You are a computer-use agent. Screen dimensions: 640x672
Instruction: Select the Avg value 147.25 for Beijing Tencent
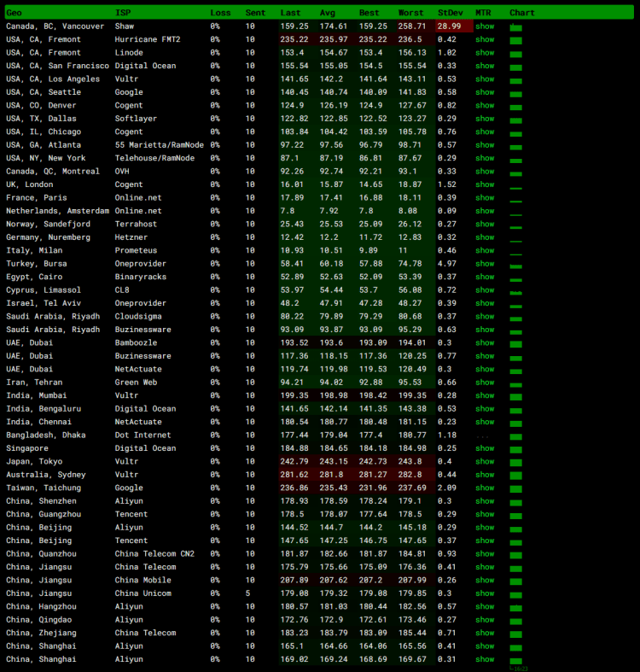point(334,541)
